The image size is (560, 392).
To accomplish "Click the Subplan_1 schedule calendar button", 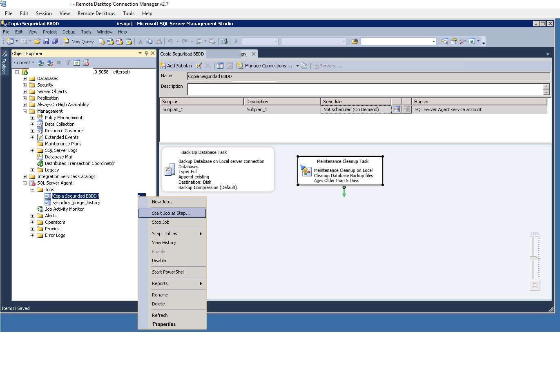I will point(396,109).
